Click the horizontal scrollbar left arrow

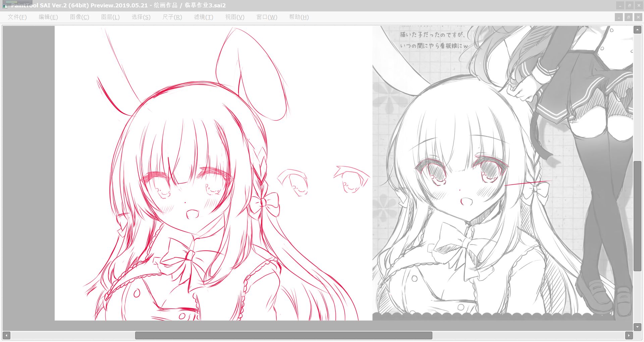[x=6, y=335]
